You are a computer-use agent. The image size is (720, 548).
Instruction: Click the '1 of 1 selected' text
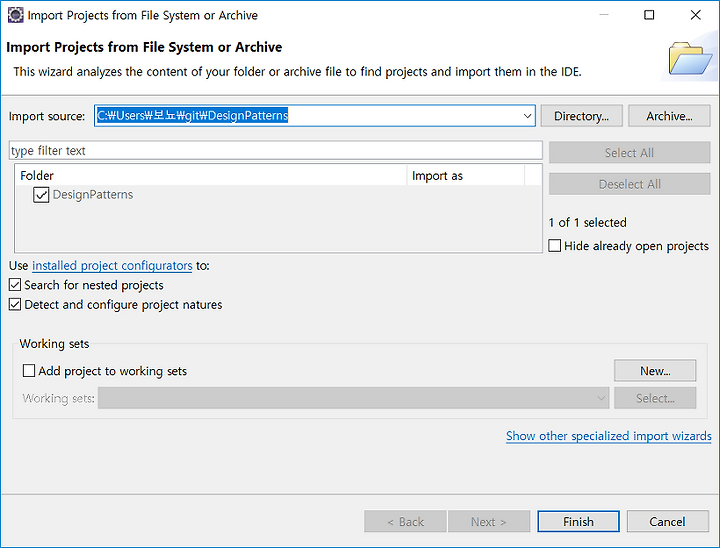587,222
